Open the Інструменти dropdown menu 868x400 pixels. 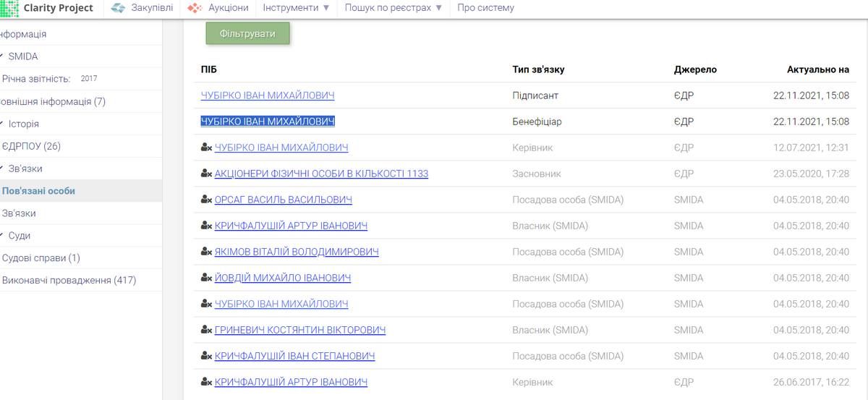[296, 8]
